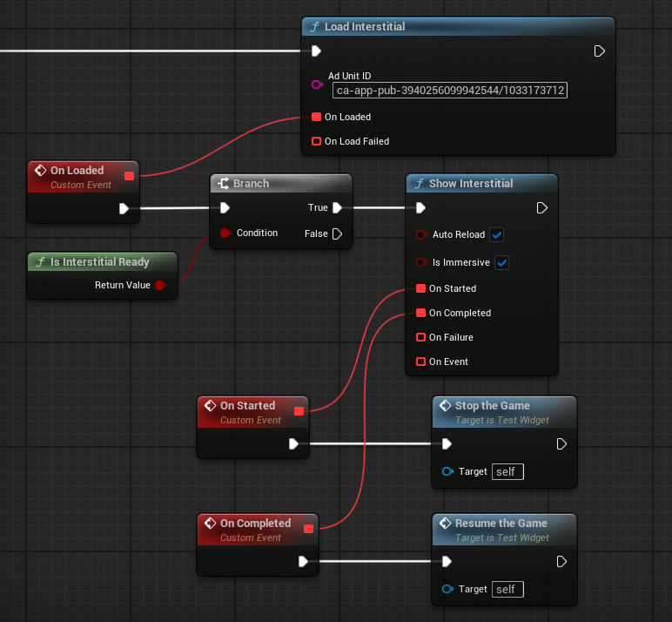Screen dimensions: 672x622
Task: Click the On Loaded event delegate pin
Action: pos(129,176)
